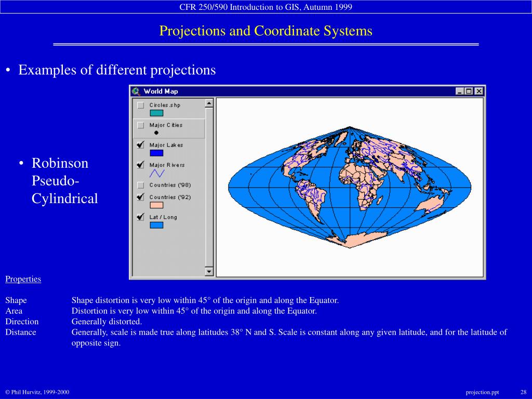
Task: Click the peach Countries ('92) swatch
Action: pyautogui.click(x=156, y=205)
